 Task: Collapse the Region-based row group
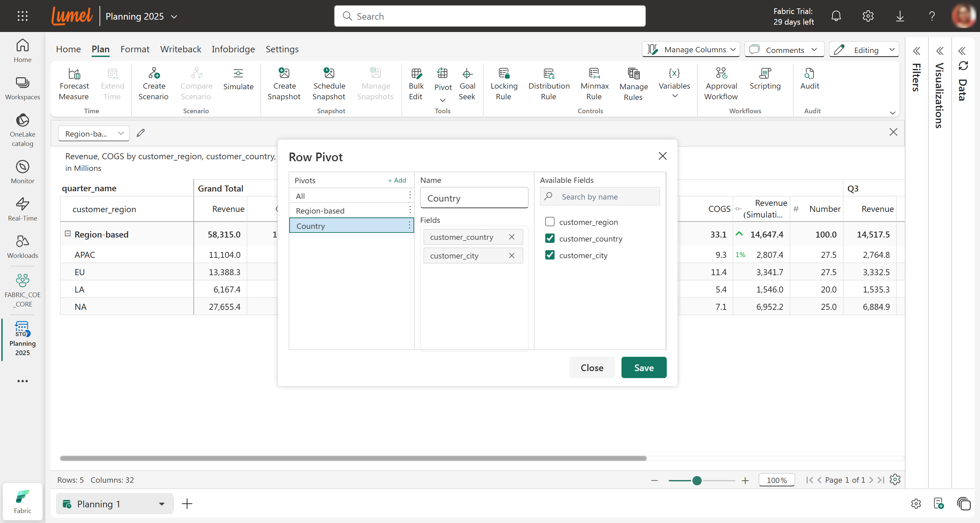tap(68, 233)
